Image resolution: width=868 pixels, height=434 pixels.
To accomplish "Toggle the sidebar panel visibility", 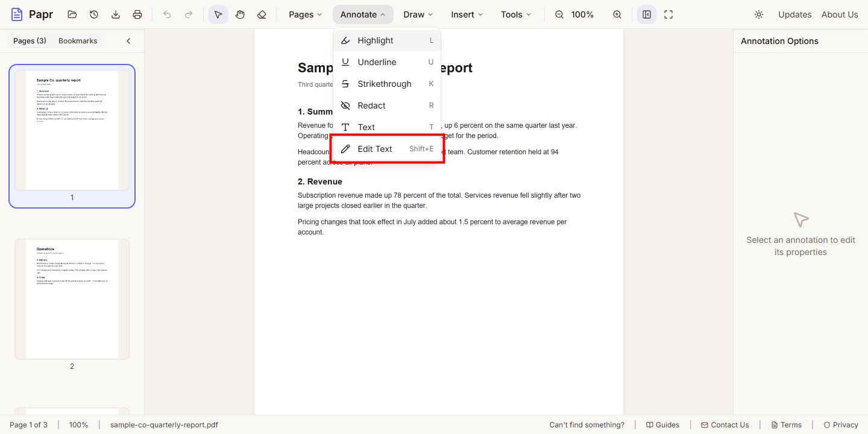I will point(647,14).
